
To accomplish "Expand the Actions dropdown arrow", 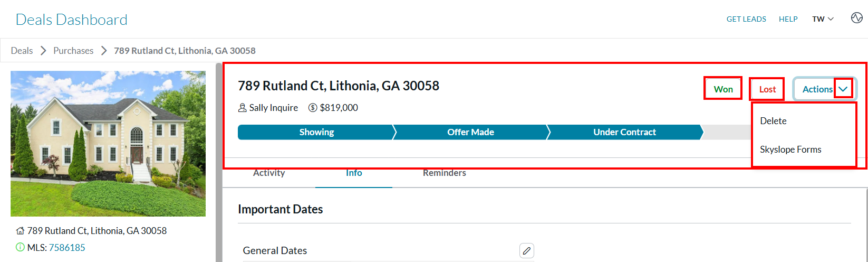I will tap(843, 89).
